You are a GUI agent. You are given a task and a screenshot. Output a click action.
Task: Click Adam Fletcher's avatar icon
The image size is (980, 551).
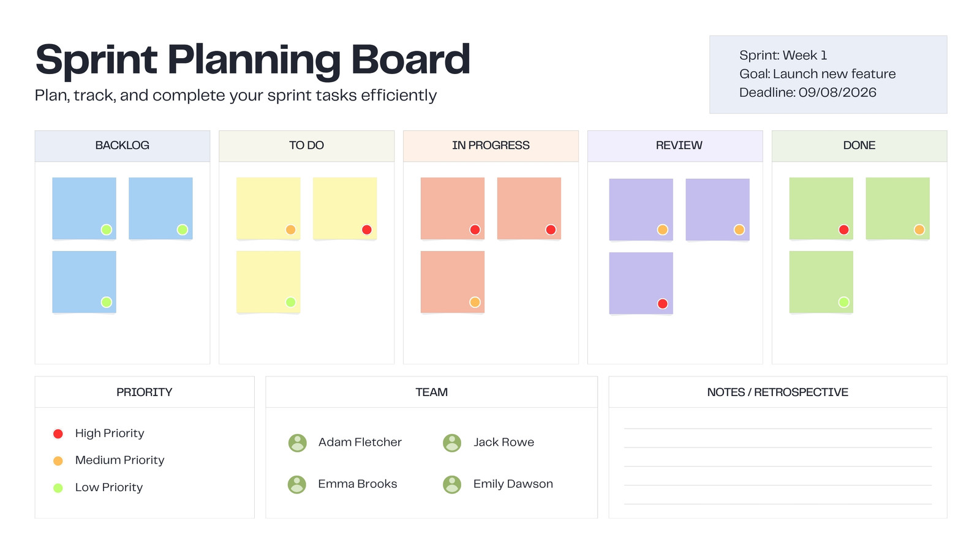298,443
